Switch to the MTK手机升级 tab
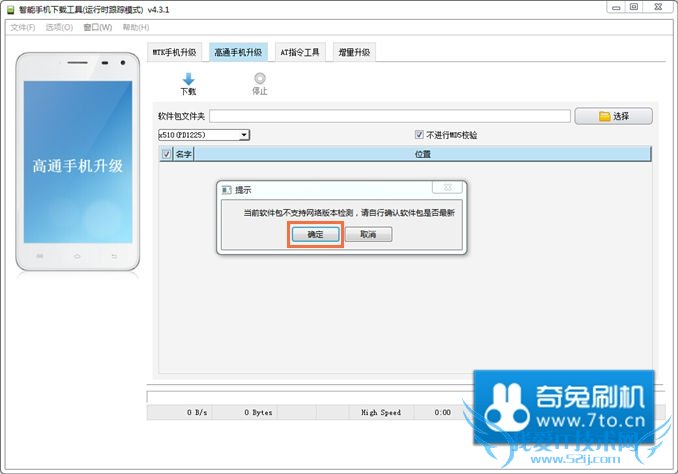 (174, 52)
